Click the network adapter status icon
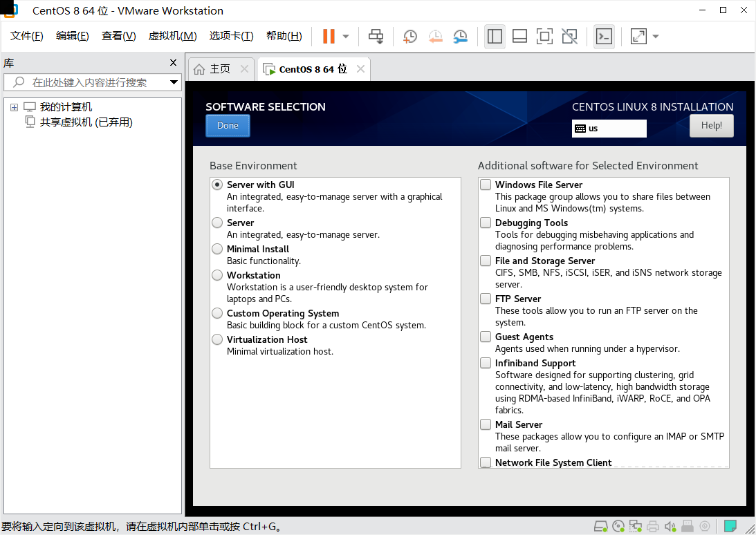Image resolution: width=756 pixels, height=535 pixels. (636, 526)
